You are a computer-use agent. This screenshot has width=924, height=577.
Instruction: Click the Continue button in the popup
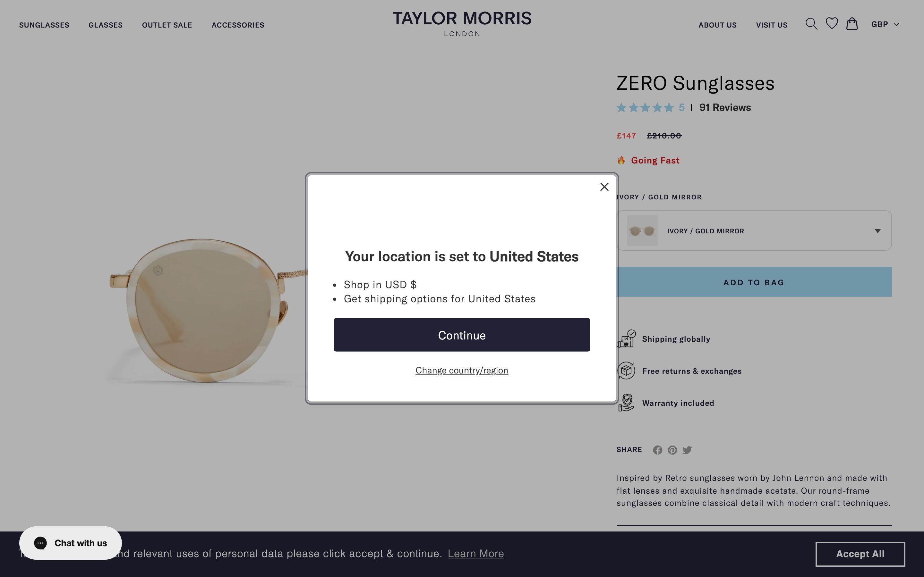(x=462, y=335)
